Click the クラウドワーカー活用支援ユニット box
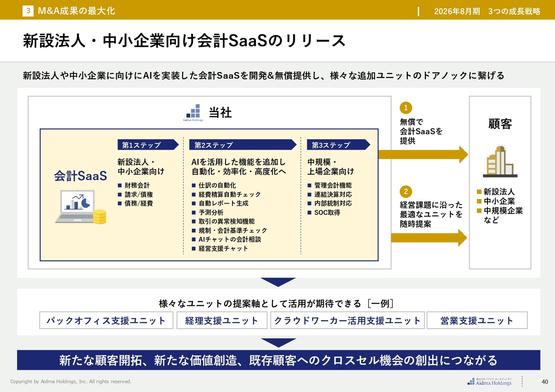The height and width of the screenshot is (392, 555). pyautogui.click(x=347, y=321)
